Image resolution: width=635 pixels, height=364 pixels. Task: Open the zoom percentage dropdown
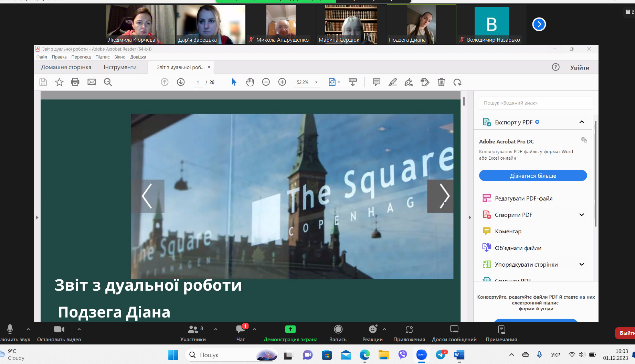click(x=316, y=82)
